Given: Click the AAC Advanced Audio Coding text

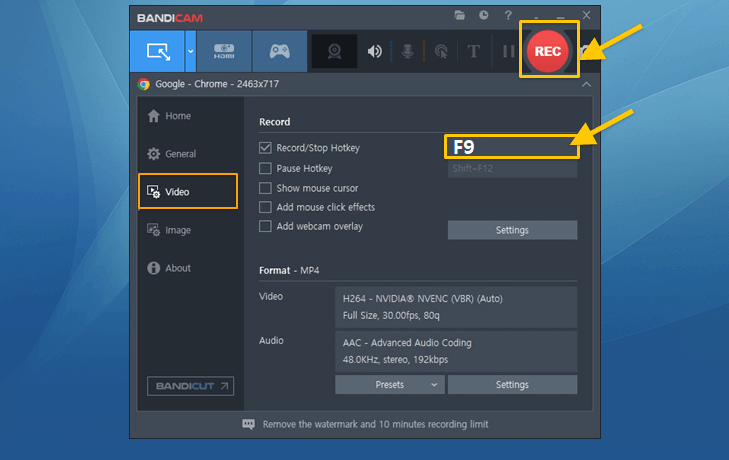Looking at the screenshot, I should click(407, 343).
